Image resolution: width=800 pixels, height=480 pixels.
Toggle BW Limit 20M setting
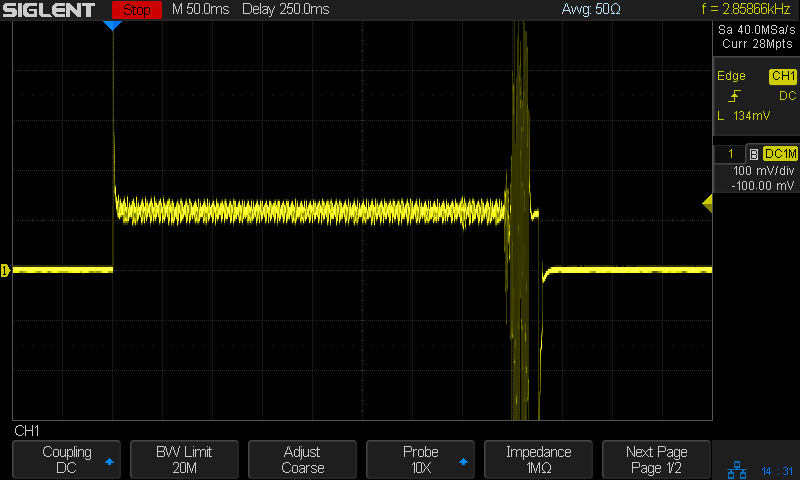[x=184, y=460]
